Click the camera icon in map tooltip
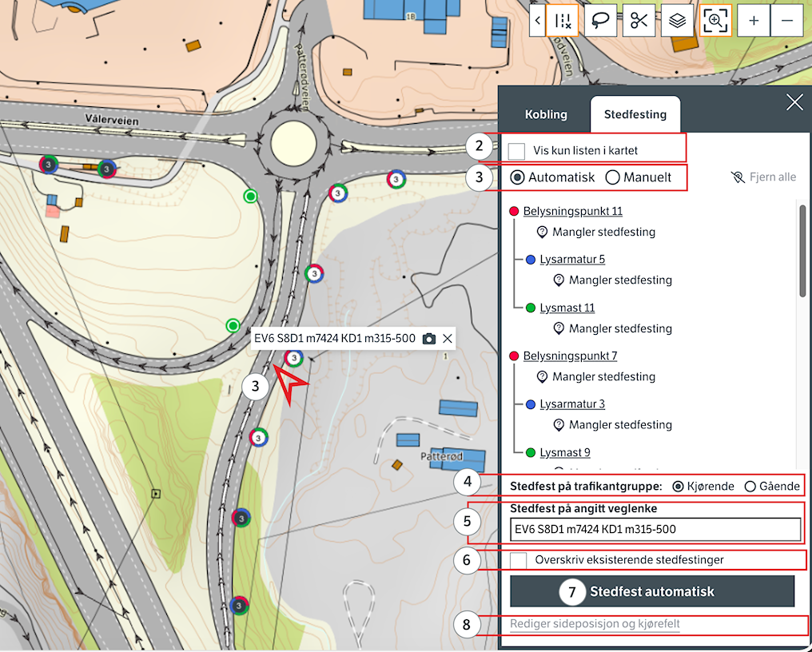 [x=429, y=339]
